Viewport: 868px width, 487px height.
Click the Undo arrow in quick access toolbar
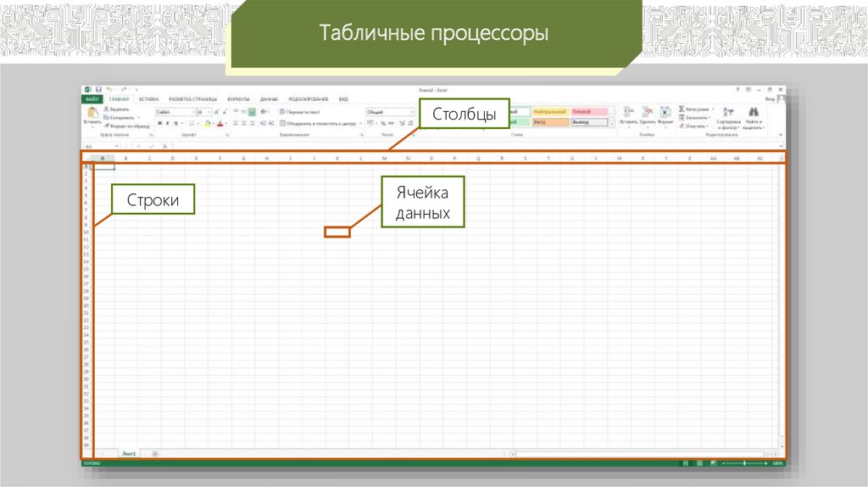coord(109,89)
